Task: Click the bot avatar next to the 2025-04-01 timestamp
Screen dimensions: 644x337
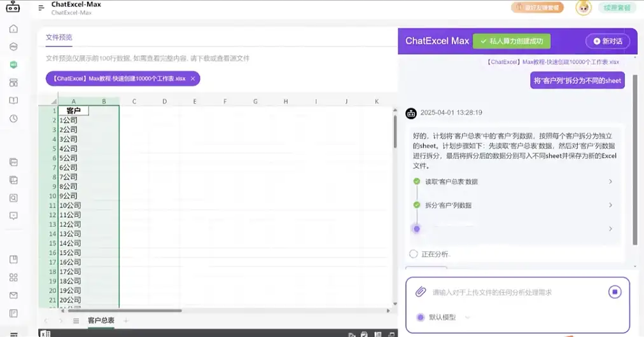Action: (411, 113)
